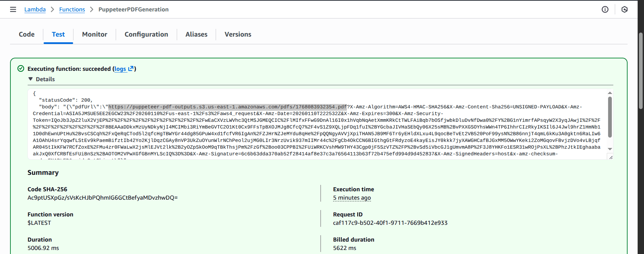Click the $LATEST function version value
Screen dimensions: 644x254
click(x=39, y=223)
